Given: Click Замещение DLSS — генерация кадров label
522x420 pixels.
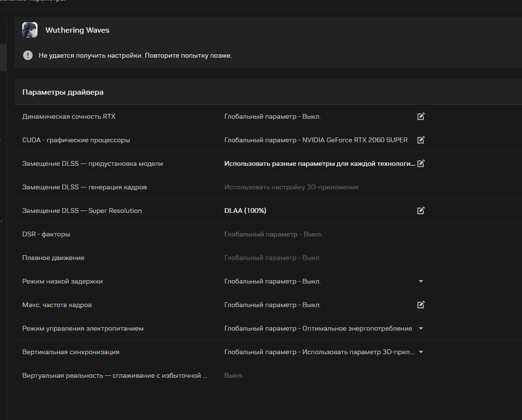Looking at the screenshot, I should [85, 187].
